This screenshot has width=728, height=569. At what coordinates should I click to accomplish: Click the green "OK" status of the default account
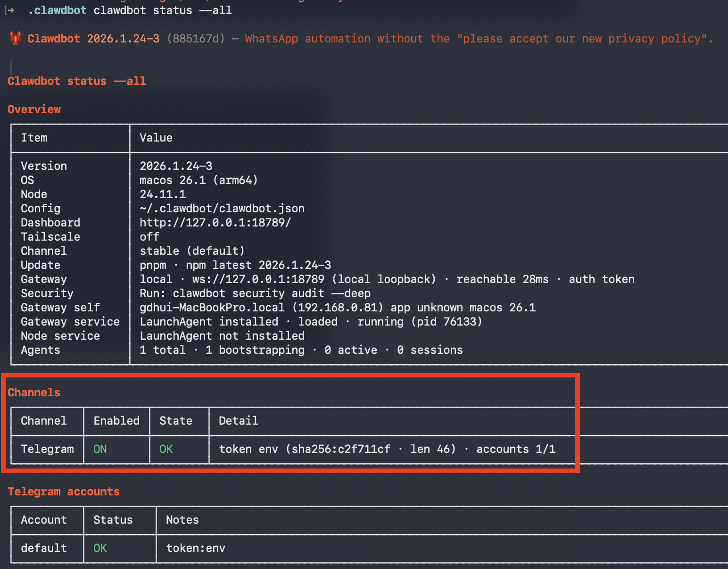pos(100,548)
